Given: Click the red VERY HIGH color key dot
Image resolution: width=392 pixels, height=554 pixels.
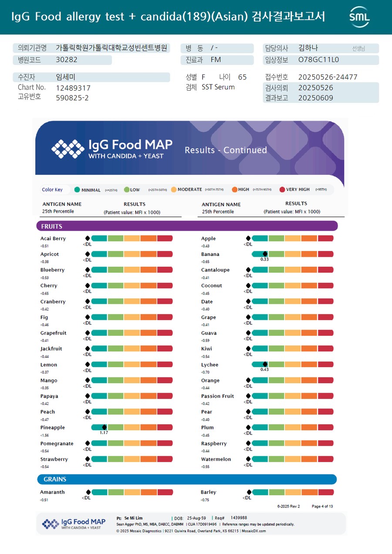Looking at the screenshot, I should (282, 190).
